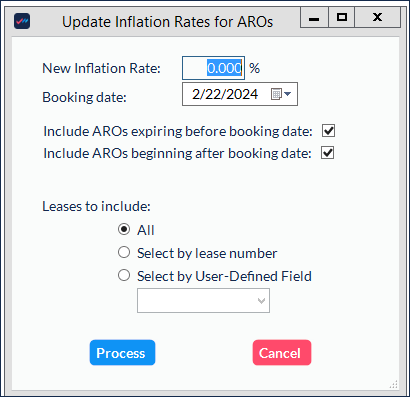
Task: Select the All leases radio button
Action: click(x=124, y=229)
